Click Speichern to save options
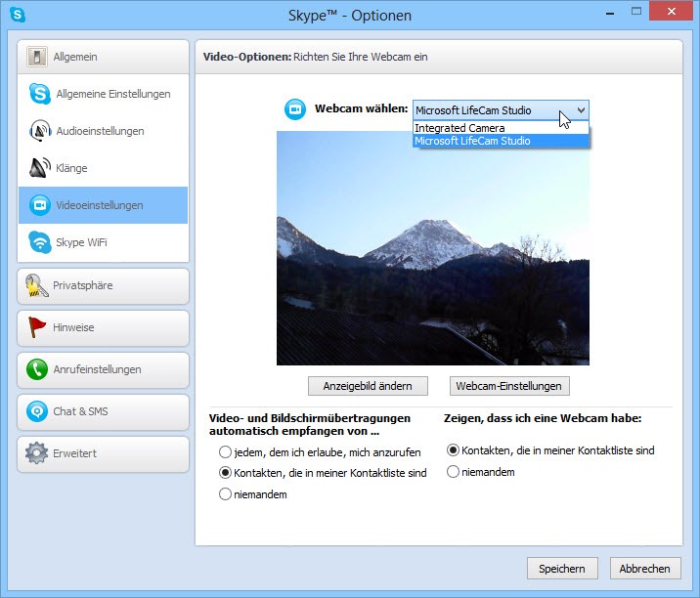This screenshot has height=598, width=700. tap(561, 568)
